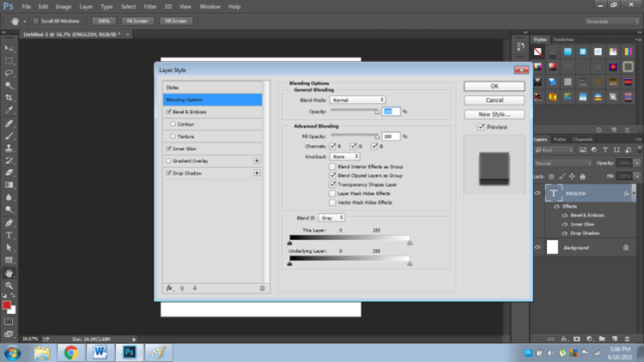This screenshot has height=362, width=644.
Task: Select the Zoom tool in toolbar
Action: click(9, 285)
